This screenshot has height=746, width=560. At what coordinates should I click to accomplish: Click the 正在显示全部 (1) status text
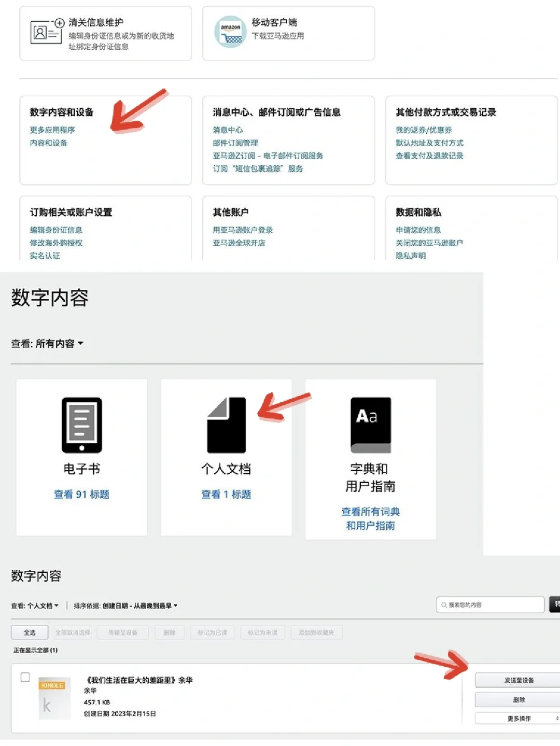pos(35,650)
